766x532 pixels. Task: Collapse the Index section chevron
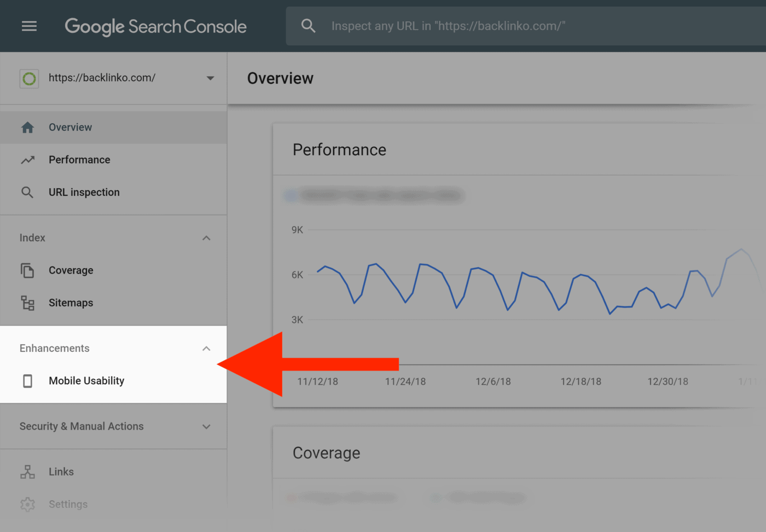point(206,238)
